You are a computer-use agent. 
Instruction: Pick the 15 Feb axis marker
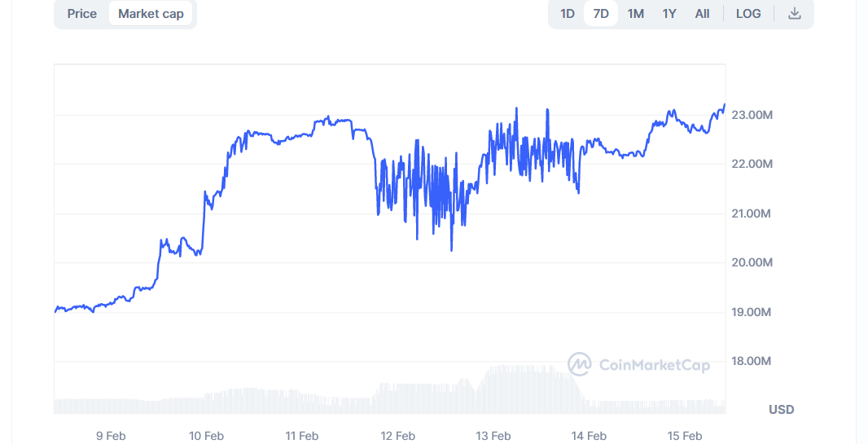685,436
